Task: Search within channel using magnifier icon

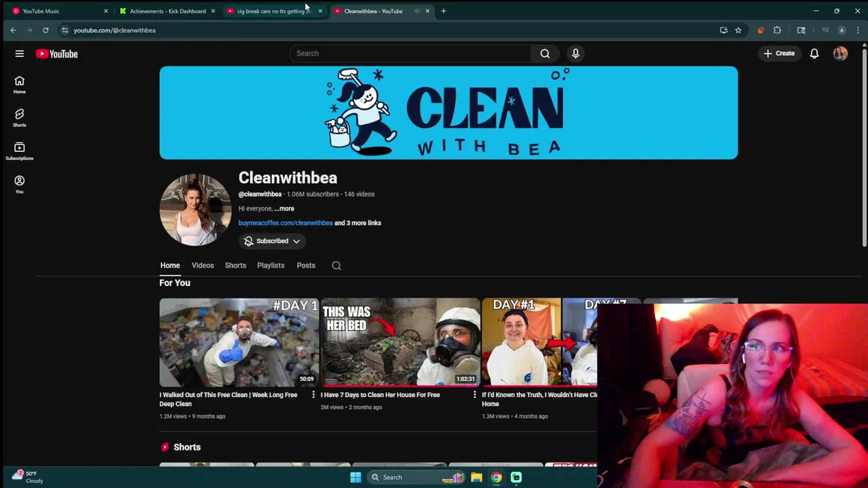Action: (336, 266)
